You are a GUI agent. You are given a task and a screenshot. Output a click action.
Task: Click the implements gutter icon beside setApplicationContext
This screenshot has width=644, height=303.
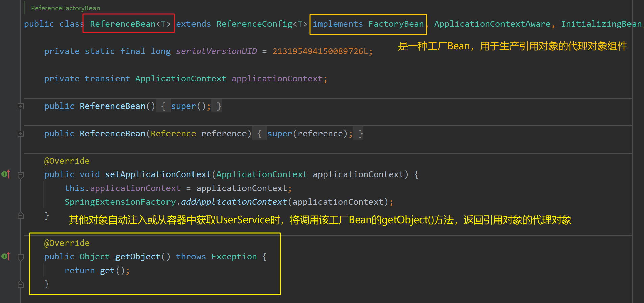[x=6, y=174]
